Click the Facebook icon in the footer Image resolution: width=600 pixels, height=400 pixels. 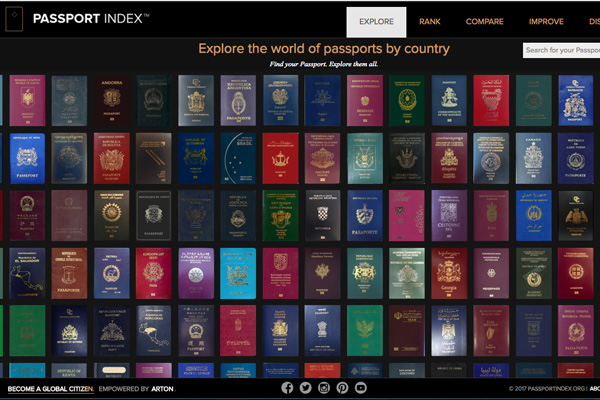(288, 388)
